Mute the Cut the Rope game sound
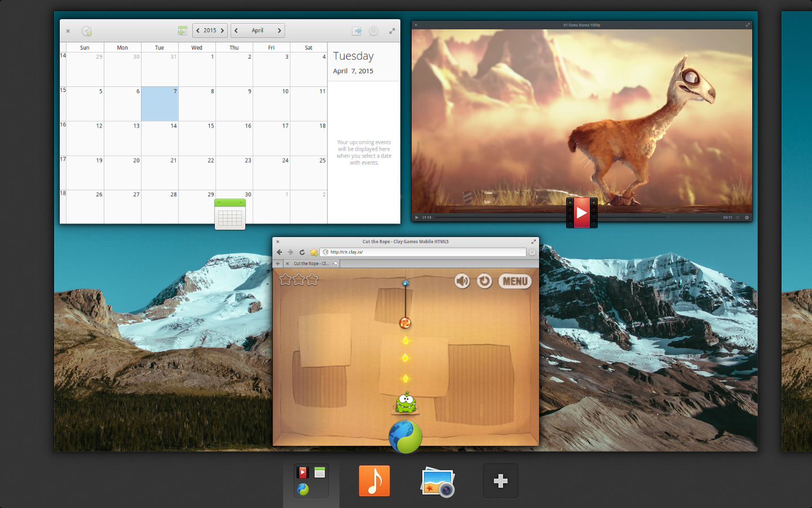This screenshot has width=812, height=508. pyautogui.click(x=462, y=281)
